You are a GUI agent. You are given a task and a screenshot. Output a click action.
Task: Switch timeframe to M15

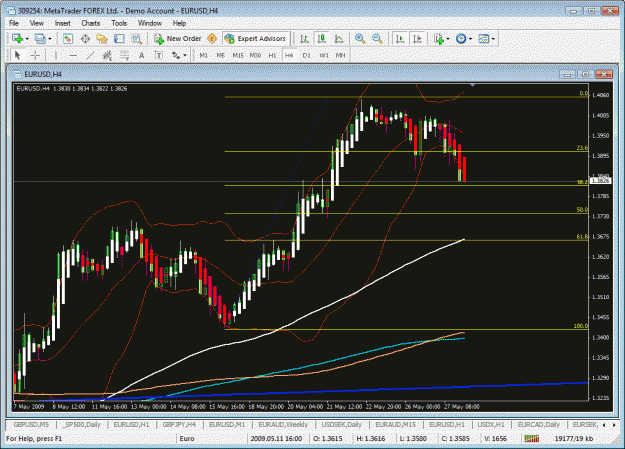238,55
